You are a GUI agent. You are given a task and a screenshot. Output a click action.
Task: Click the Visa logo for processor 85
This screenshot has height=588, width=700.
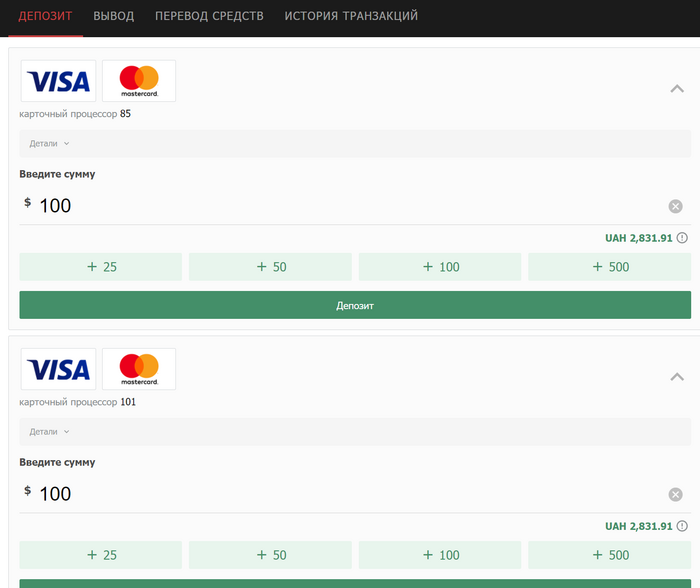coord(58,81)
